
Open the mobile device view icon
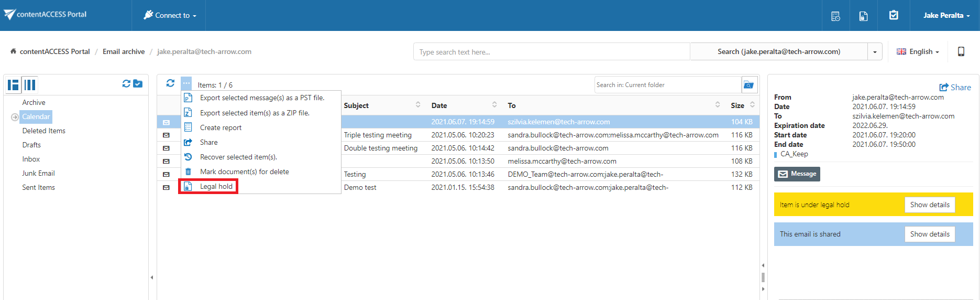click(x=961, y=51)
